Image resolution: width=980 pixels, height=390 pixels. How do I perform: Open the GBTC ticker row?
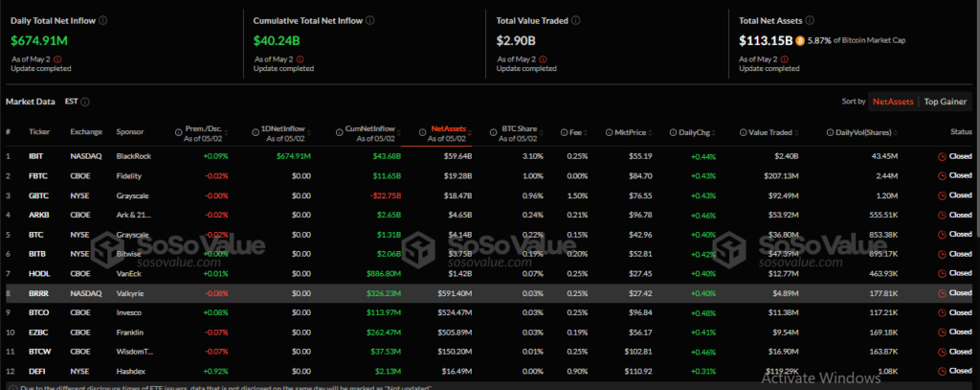click(x=38, y=195)
